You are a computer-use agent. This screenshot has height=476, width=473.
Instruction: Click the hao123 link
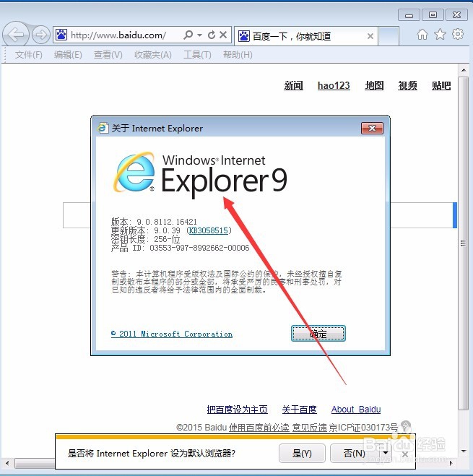334,86
